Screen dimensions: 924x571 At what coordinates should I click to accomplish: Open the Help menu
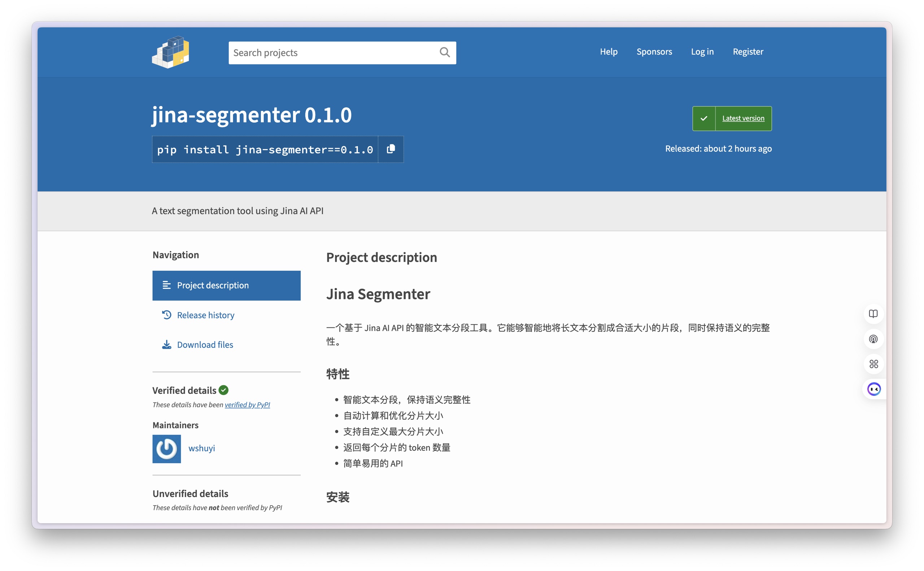[x=608, y=52]
